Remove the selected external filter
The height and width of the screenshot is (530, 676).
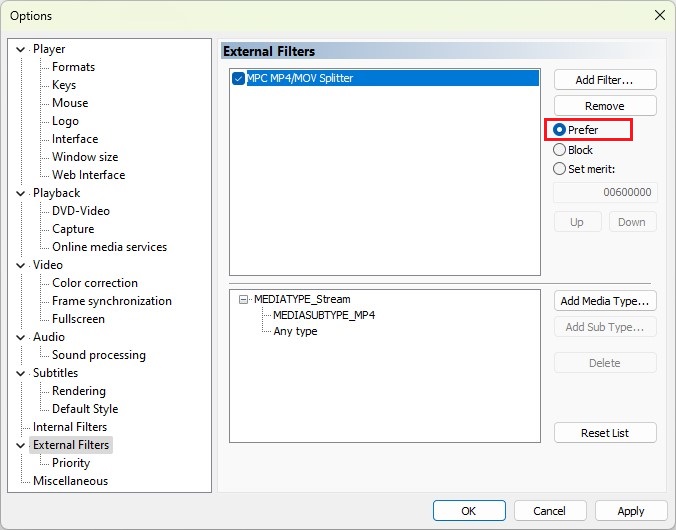click(x=605, y=106)
